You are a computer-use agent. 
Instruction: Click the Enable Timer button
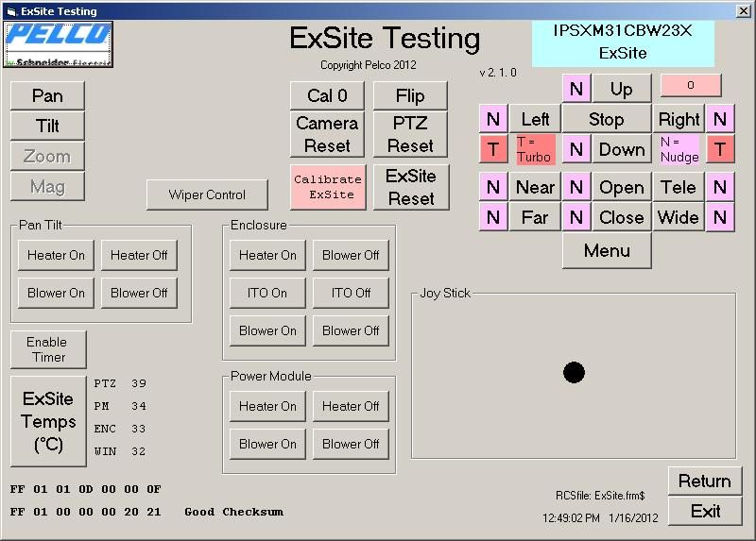48,349
